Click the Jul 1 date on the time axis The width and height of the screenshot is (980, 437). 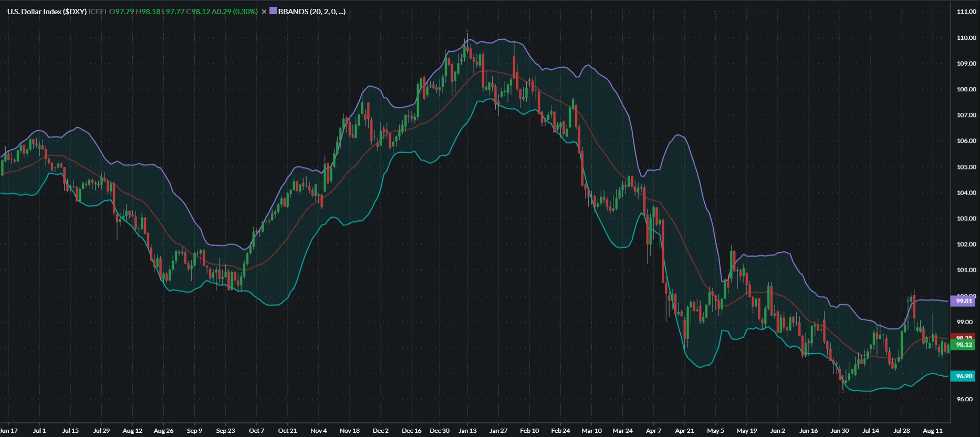(x=39, y=431)
